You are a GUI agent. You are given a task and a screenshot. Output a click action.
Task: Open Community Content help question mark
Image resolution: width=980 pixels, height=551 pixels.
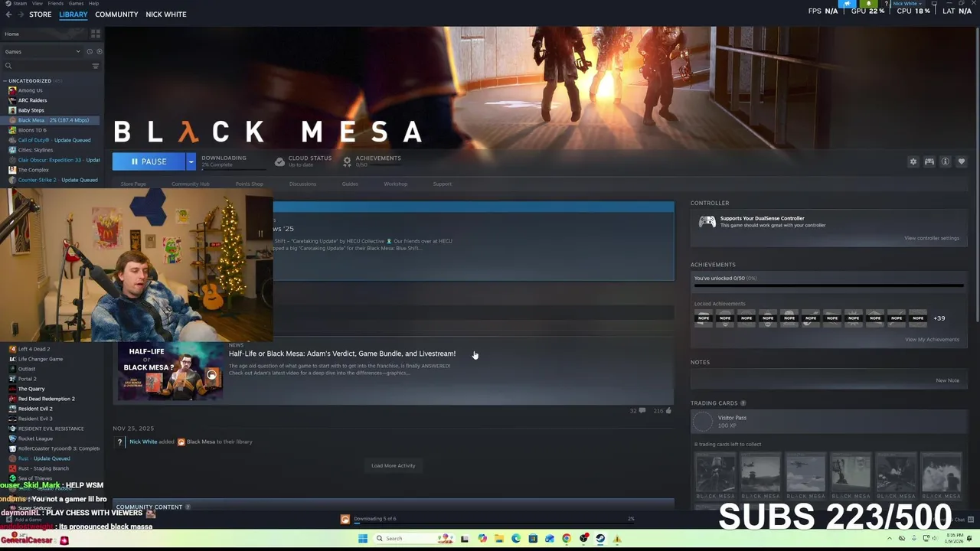pyautogui.click(x=188, y=507)
